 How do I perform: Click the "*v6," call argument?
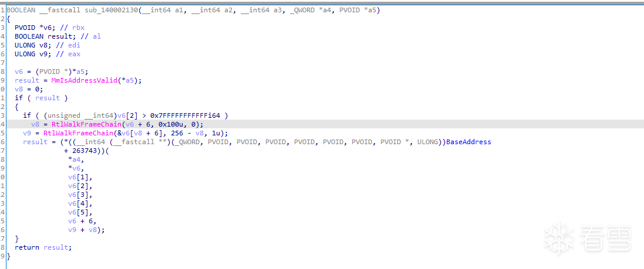pos(76,169)
